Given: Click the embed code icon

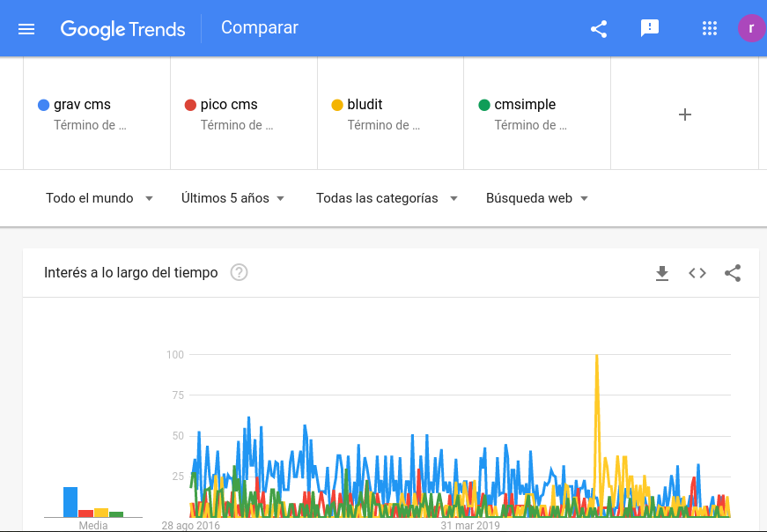Looking at the screenshot, I should pos(697,273).
